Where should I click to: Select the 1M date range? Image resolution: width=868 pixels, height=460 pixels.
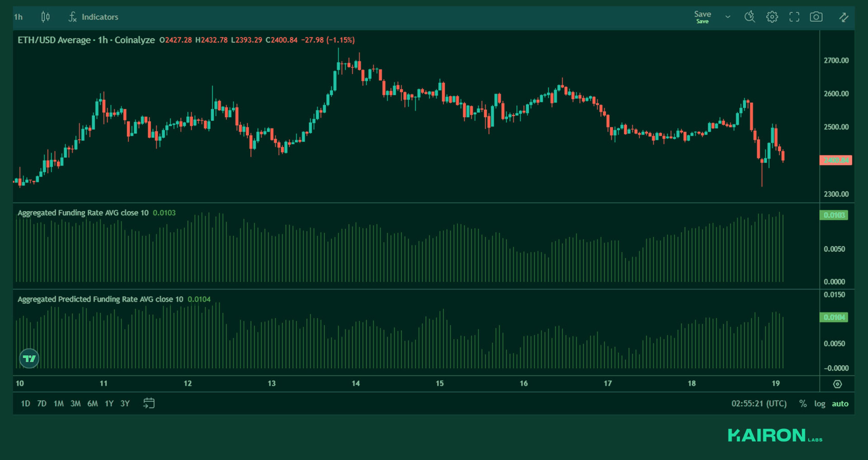pos(59,403)
